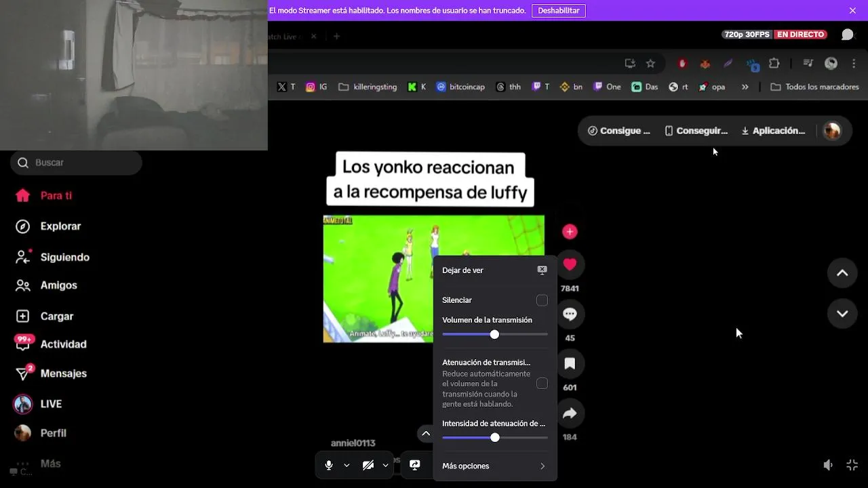This screenshot has height=488, width=868.
Task: Share the video with arrow icon
Action: pos(570,413)
